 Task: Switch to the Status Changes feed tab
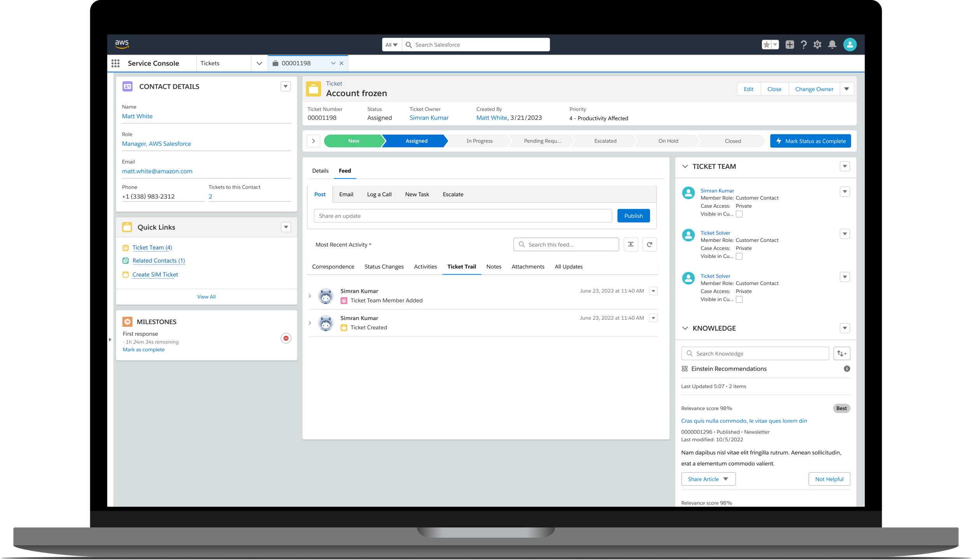[384, 267]
